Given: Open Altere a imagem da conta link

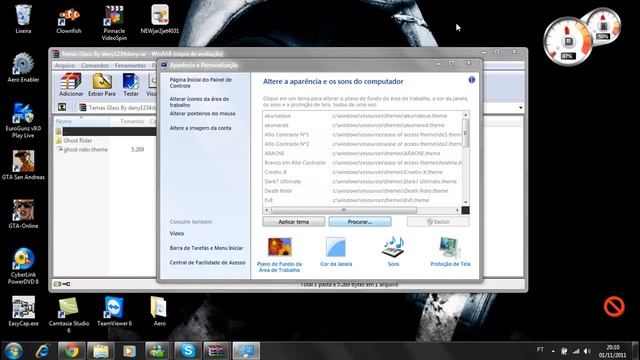Looking at the screenshot, I should pos(200,128).
